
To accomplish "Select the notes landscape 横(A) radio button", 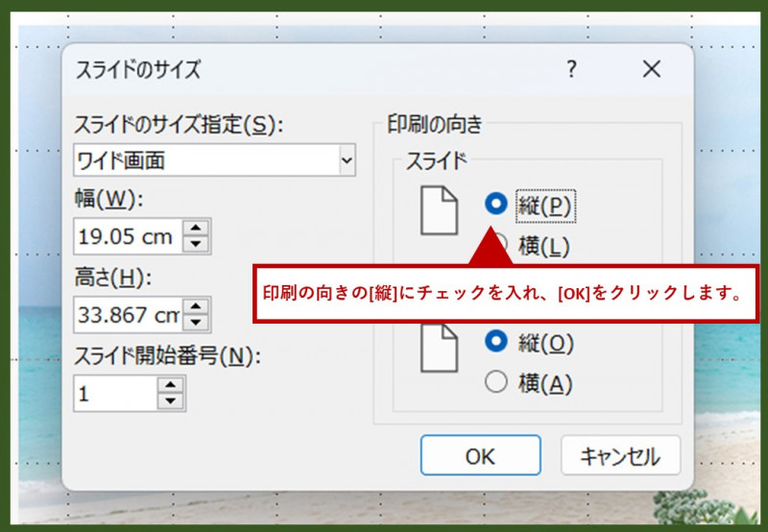I will click(495, 381).
